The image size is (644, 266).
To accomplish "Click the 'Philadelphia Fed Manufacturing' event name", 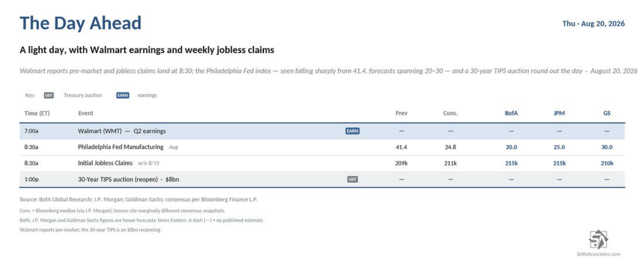I will click(121, 147).
